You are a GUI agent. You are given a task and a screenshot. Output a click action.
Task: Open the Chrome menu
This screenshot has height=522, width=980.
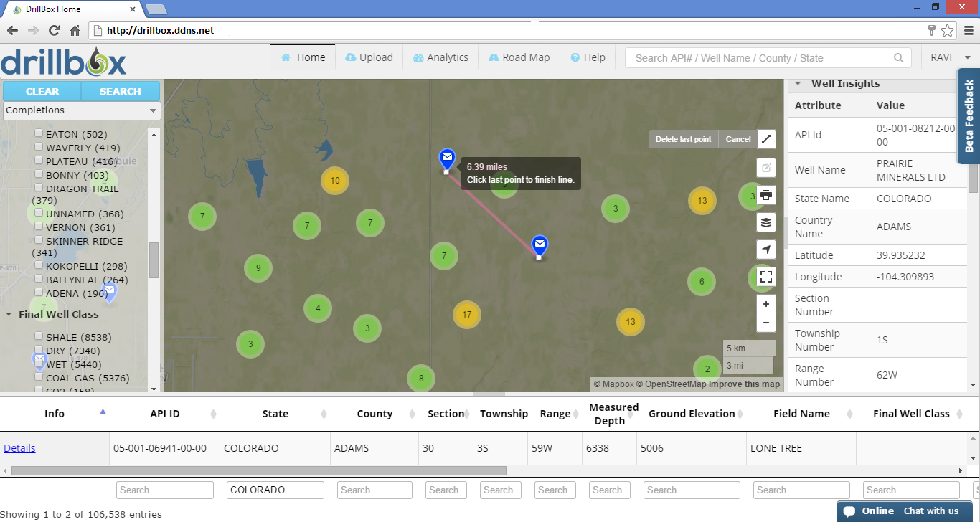(968, 31)
